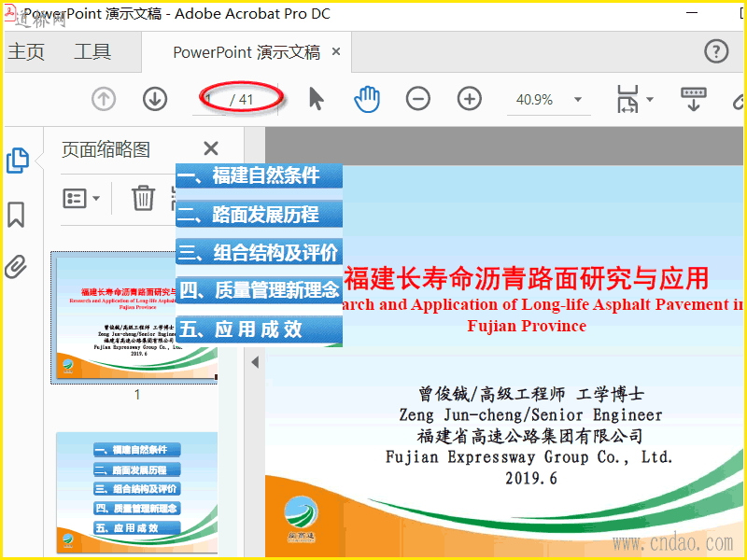Collapse the navigation pane with left arrow
Viewport: 747px width, 560px height.
tap(255, 362)
